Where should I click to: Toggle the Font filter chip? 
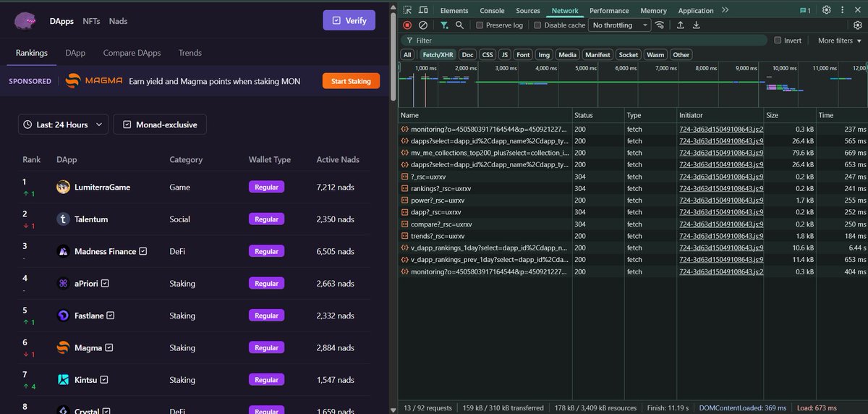coord(523,54)
